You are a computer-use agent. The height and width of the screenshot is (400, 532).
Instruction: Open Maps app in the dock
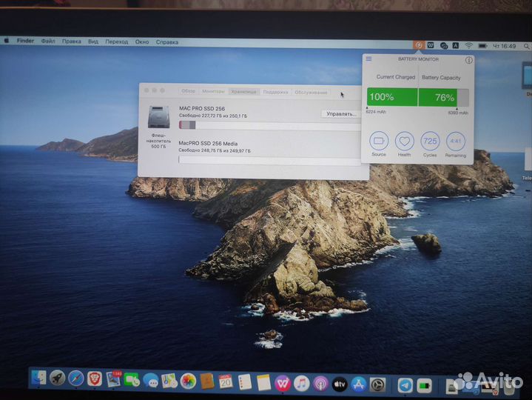click(169, 381)
